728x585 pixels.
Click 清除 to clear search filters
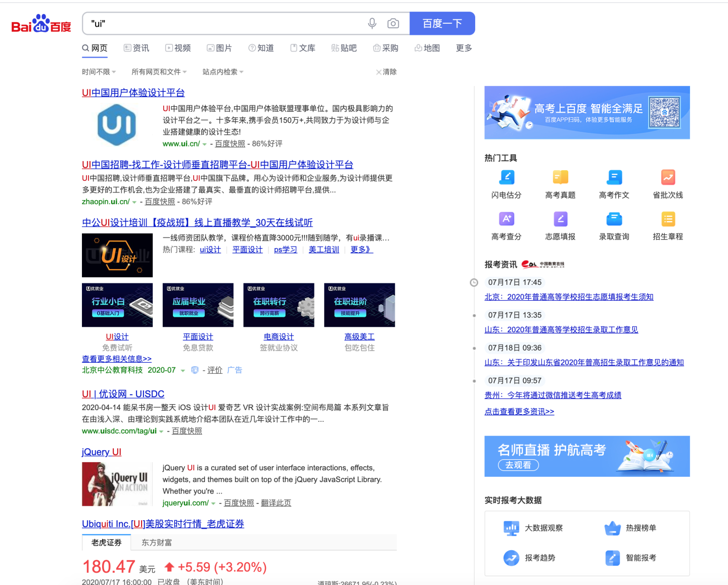386,72
